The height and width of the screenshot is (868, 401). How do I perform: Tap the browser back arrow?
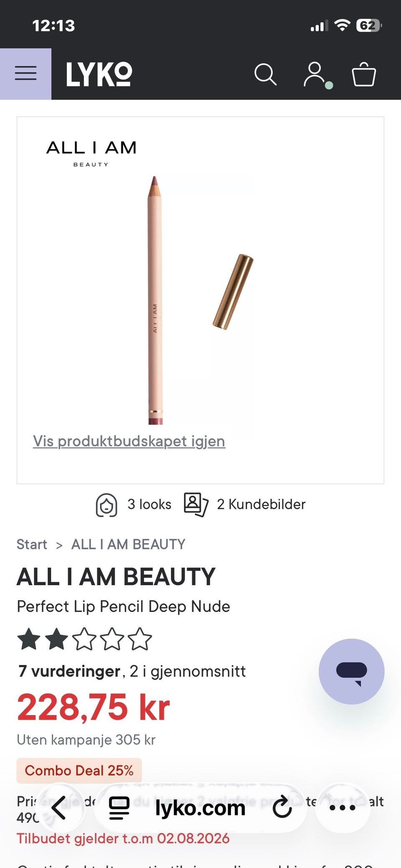coord(58,807)
